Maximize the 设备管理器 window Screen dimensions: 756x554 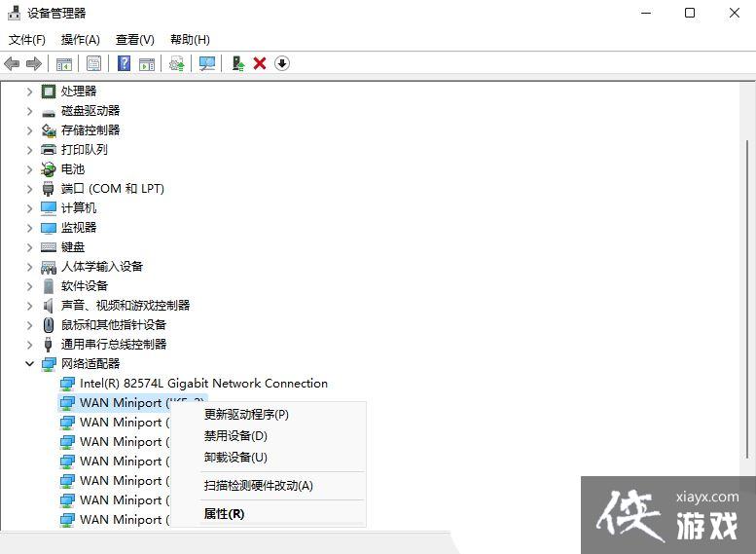coord(690,13)
